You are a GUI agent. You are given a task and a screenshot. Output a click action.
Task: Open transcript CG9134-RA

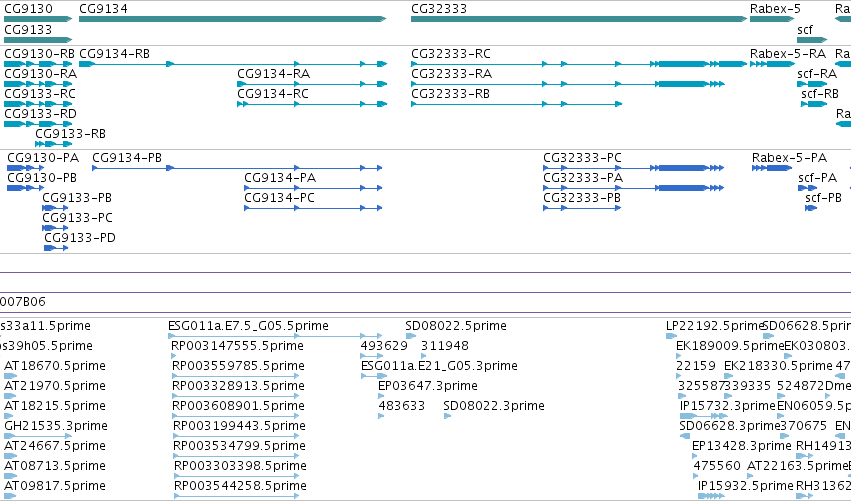[274, 74]
